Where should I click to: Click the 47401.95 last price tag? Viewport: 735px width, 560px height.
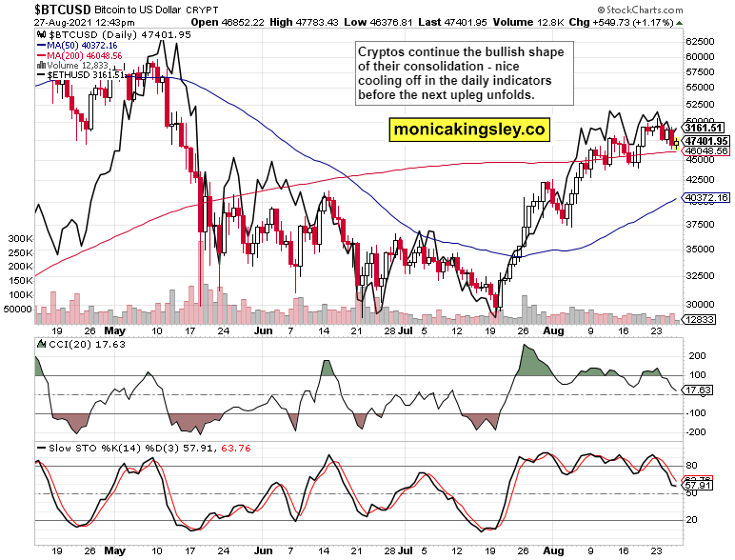(x=705, y=140)
